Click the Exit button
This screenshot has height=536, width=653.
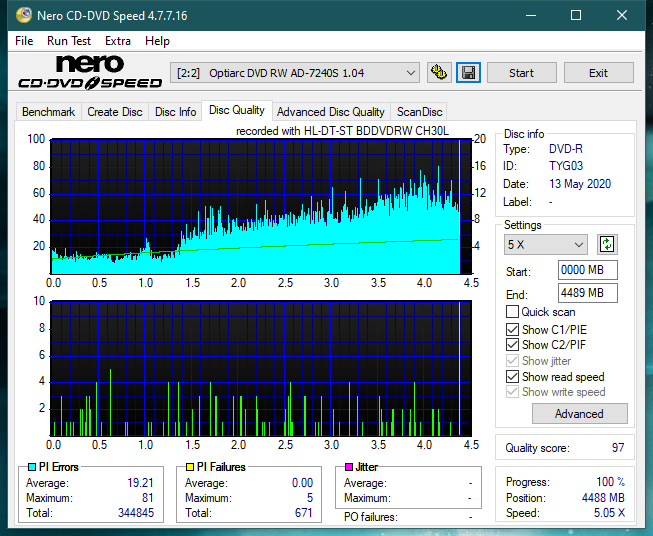tap(598, 73)
